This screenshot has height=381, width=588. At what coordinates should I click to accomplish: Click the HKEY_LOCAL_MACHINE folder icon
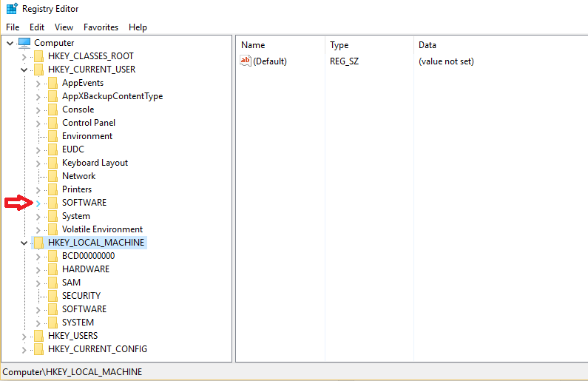point(39,243)
